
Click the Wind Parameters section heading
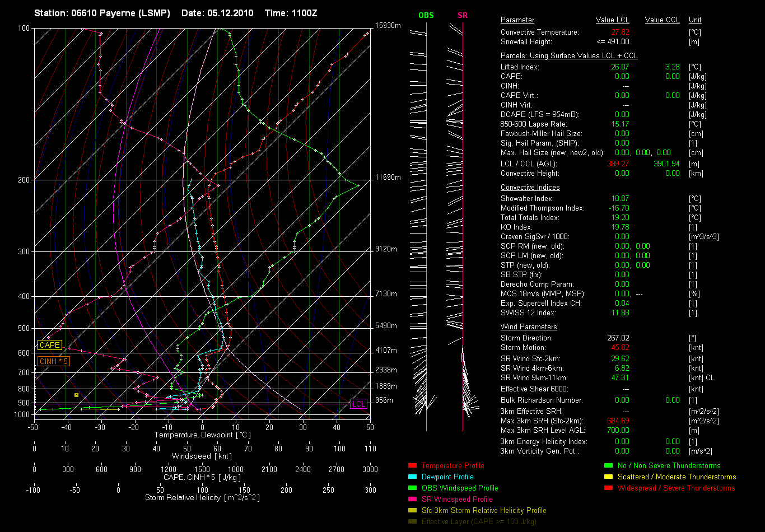pos(529,327)
